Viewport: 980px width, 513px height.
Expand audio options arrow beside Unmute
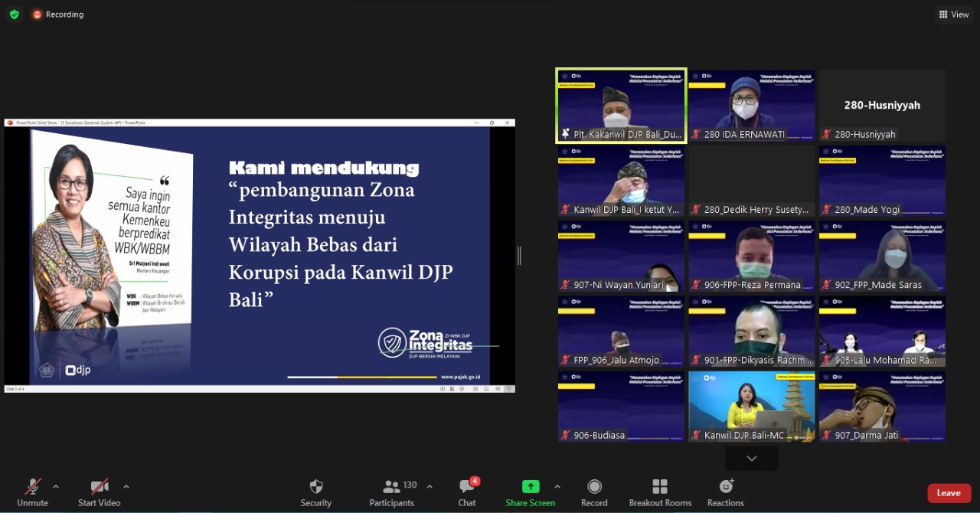point(56,486)
